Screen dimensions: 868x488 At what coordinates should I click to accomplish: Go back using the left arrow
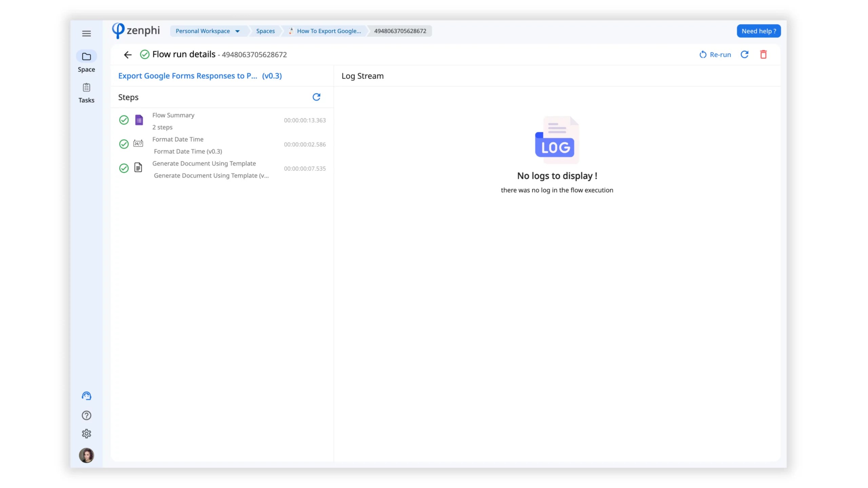(x=127, y=55)
